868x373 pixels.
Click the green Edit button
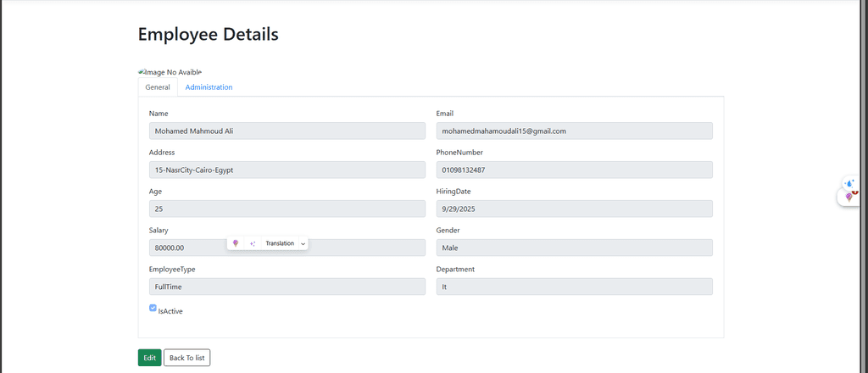point(149,358)
